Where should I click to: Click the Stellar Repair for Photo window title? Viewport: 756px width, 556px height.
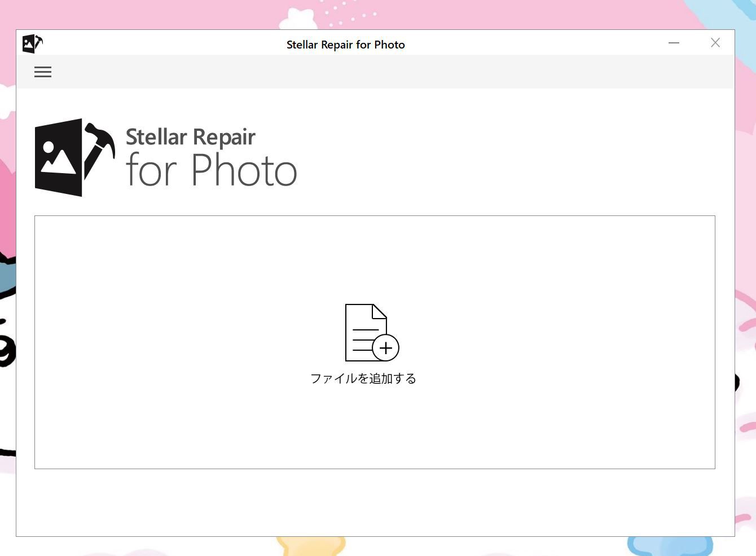346,45
